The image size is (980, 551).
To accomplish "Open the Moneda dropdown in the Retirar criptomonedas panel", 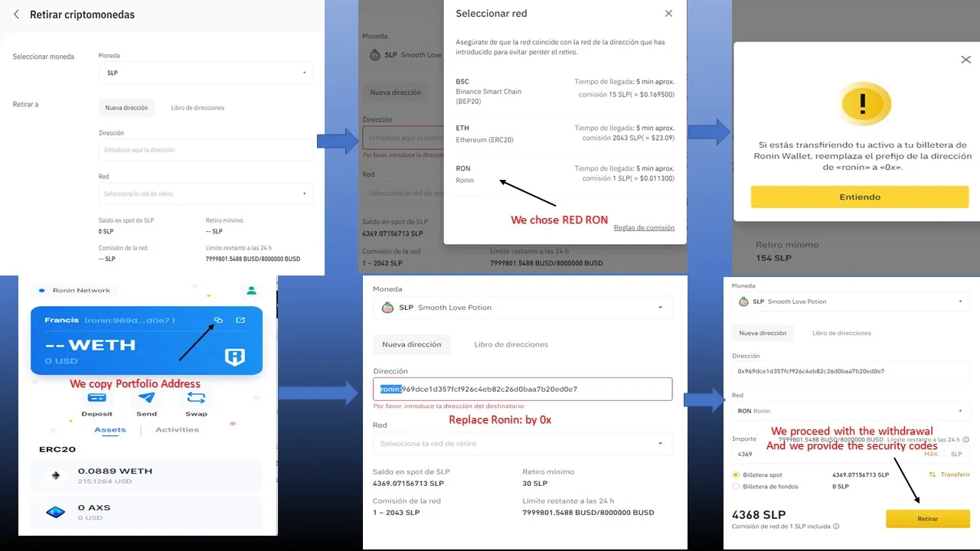I will coord(206,73).
